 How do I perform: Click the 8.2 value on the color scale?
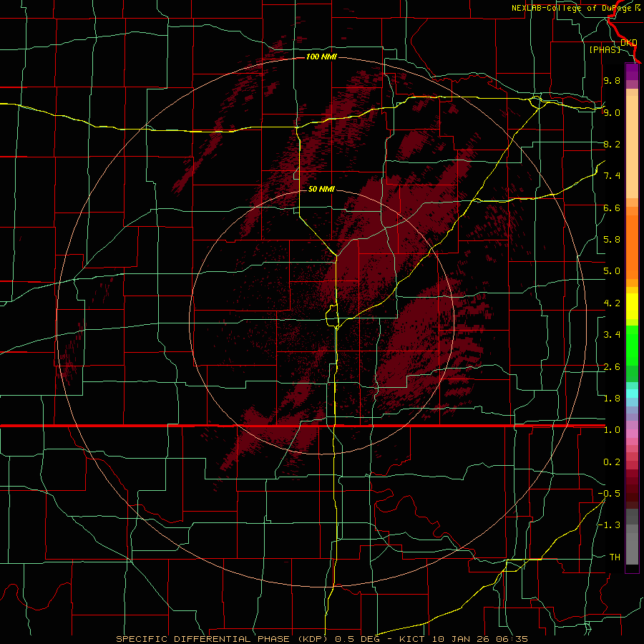[612, 144]
